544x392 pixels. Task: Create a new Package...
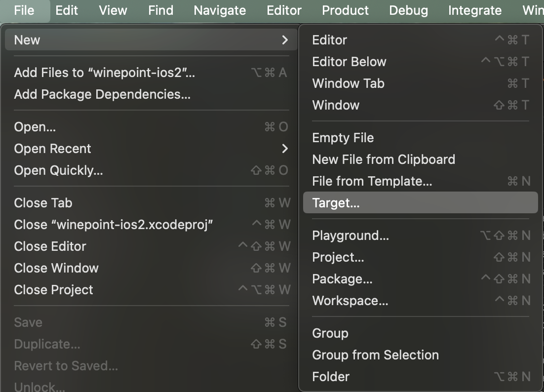click(x=342, y=279)
